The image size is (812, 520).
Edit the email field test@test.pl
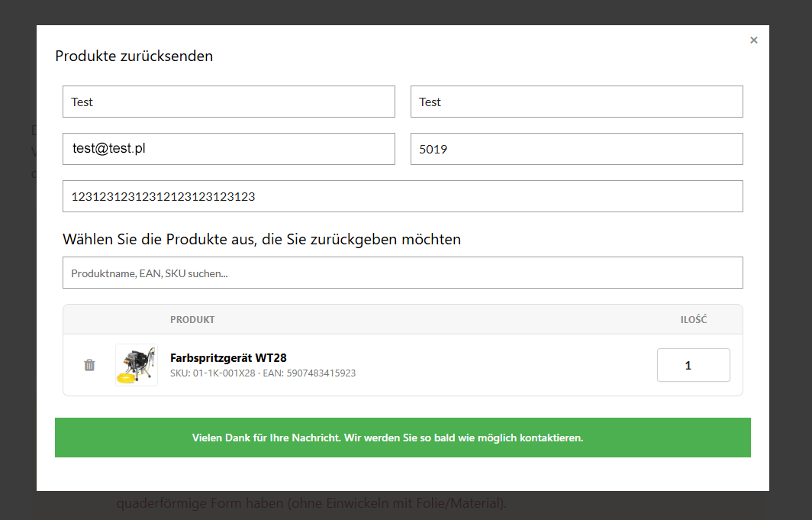pos(229,149)
